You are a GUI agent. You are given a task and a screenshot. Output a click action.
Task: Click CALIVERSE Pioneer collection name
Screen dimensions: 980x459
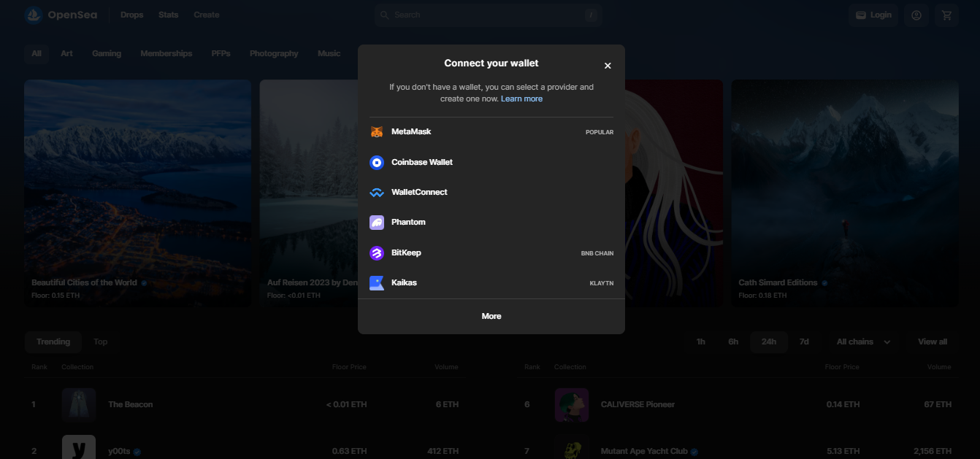tap(638, 404)
